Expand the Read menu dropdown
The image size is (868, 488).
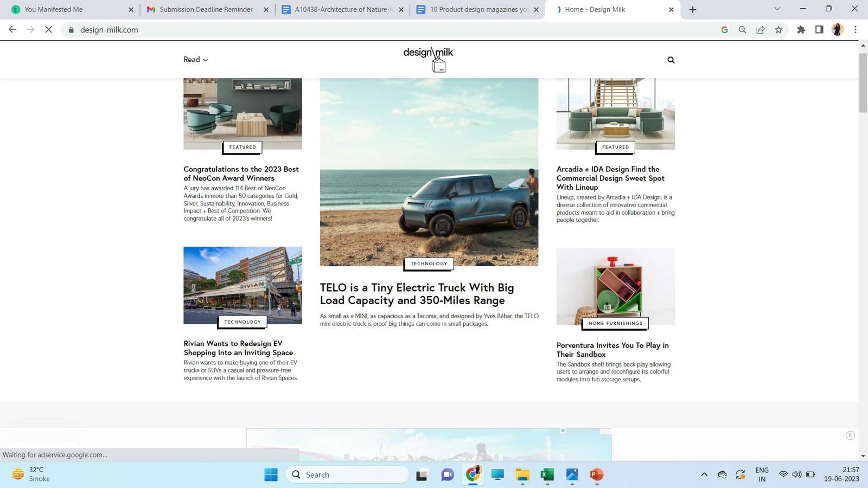[196, 60]
